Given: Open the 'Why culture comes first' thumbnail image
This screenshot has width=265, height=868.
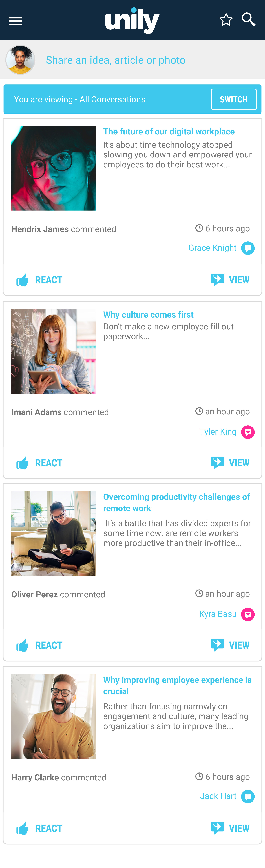Looking at the screenshot, I should [x=54, y=351].
